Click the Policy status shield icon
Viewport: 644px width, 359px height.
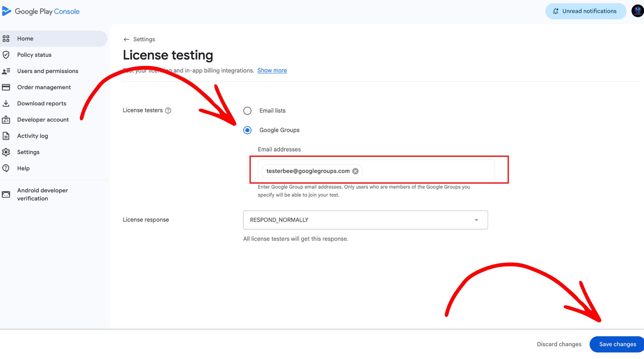6,55
